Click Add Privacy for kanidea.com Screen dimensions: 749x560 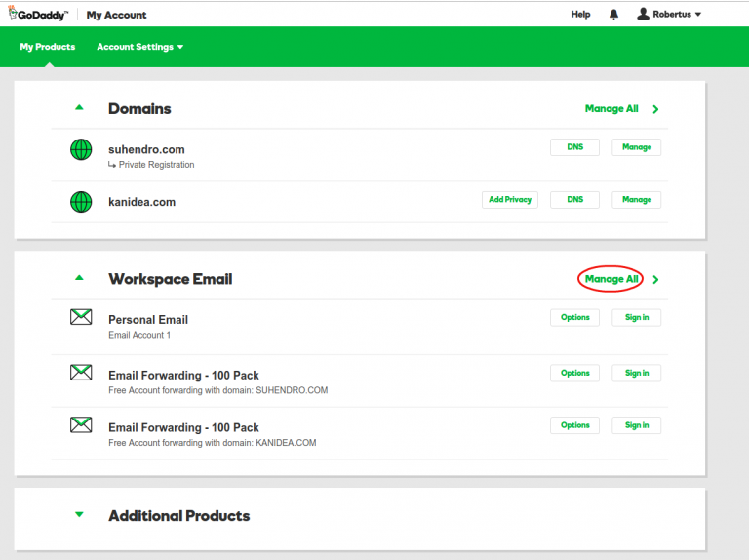(510, 200)
